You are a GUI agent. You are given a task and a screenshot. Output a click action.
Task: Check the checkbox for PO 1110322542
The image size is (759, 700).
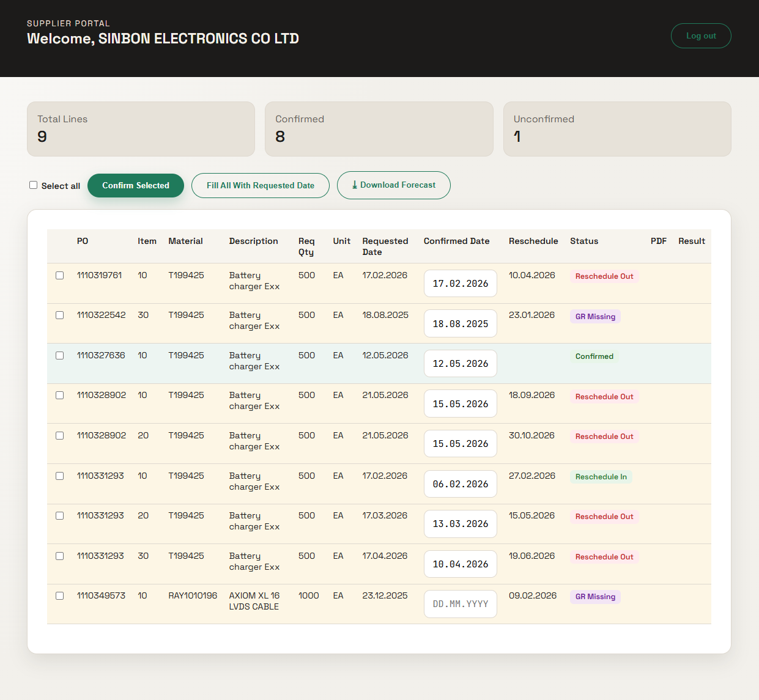(x=59, y=315)
